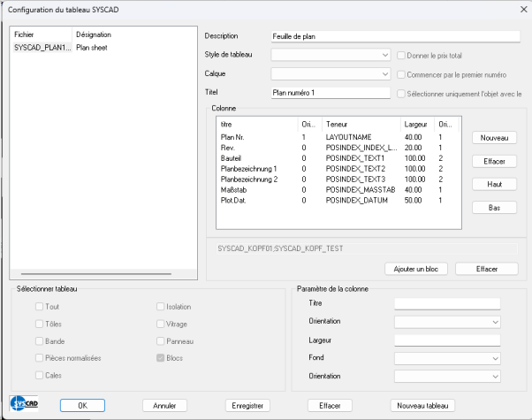The height and width of the screenshot is (420, 532).
Task: Click the block names field 'SYSCAD_KOPF01'
Action: coord(367,248)
